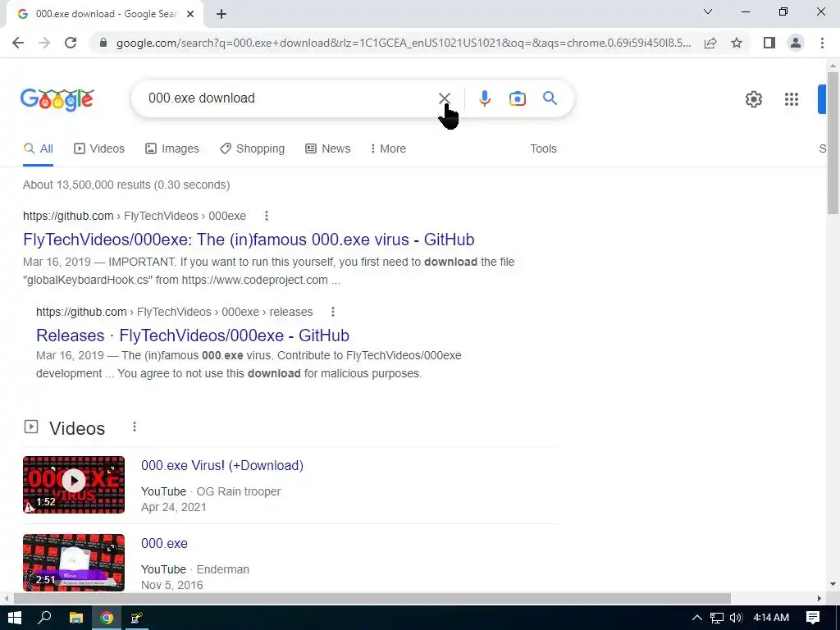The width and height of the screenshot is (840, 630).
Task: Open the Chrome profile avatar menu
Action: 796,43
